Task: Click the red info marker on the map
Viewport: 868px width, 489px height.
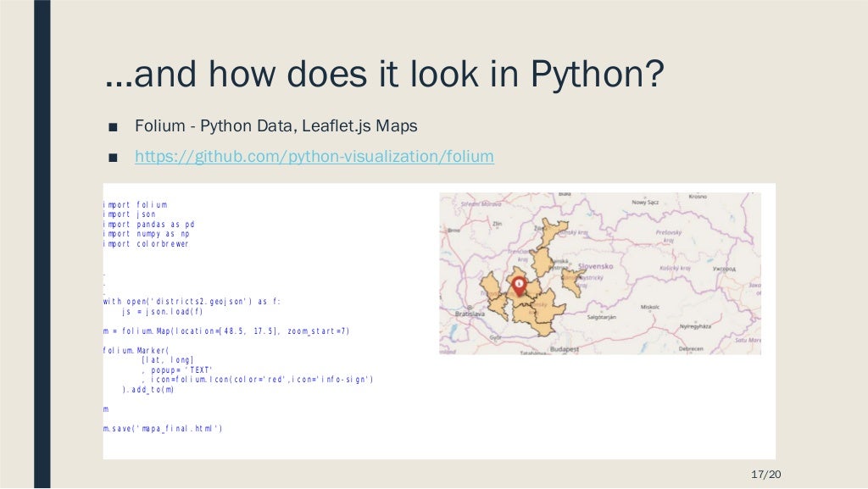Action: [x=519, y=286]
